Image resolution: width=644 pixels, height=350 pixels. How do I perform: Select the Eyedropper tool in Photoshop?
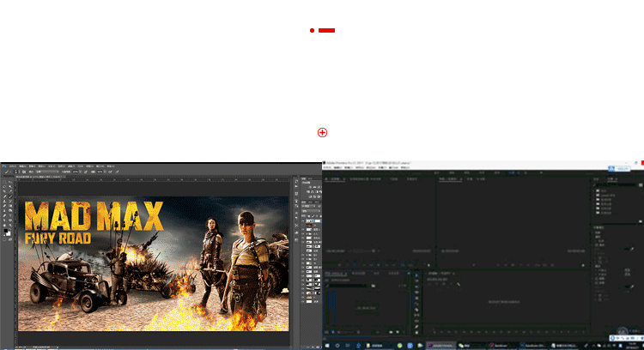click(x=10, y=191)
